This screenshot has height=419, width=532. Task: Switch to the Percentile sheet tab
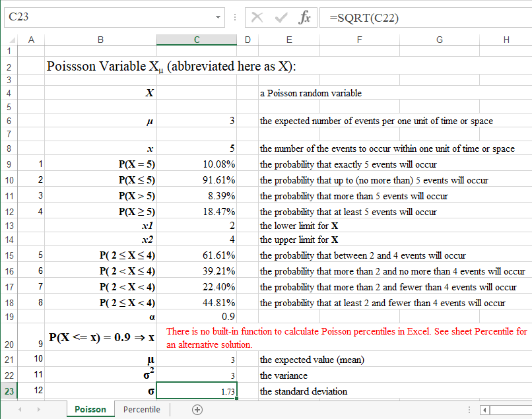(141, 409)
